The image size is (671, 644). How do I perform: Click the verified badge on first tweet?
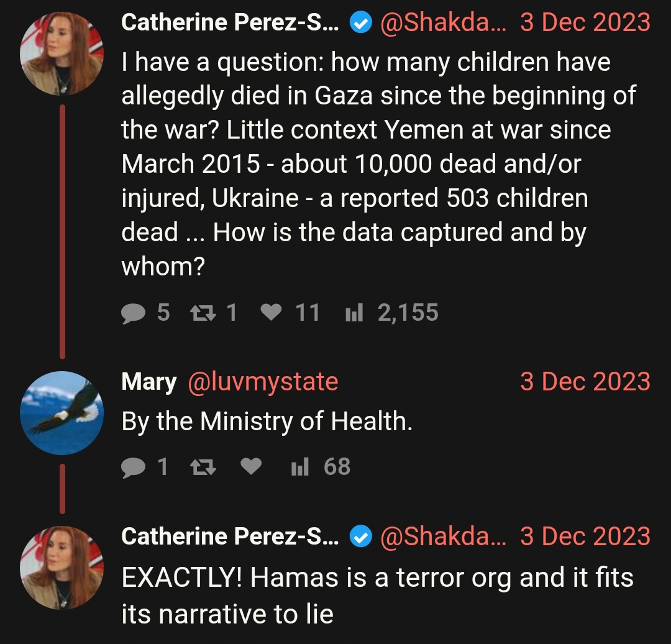361,23
